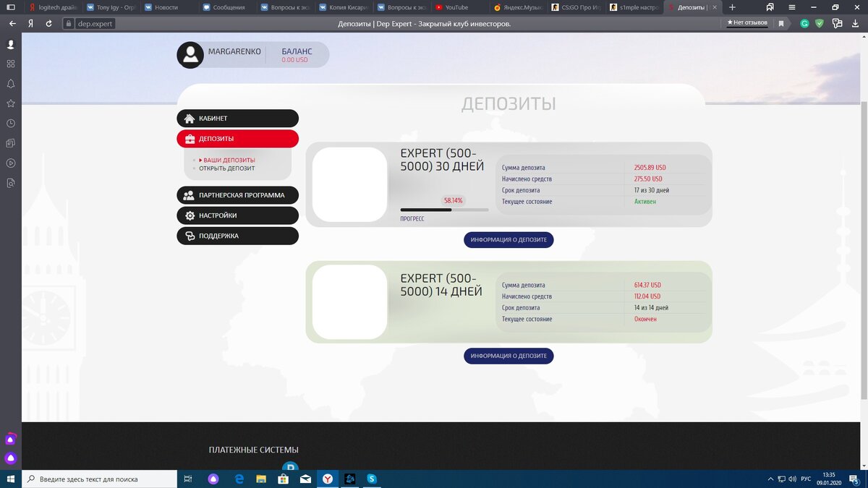Click the briefcase icon on ДЕПОЗИТЫ menu item
The width and height of the screenshot is (868, 488).
190,138
